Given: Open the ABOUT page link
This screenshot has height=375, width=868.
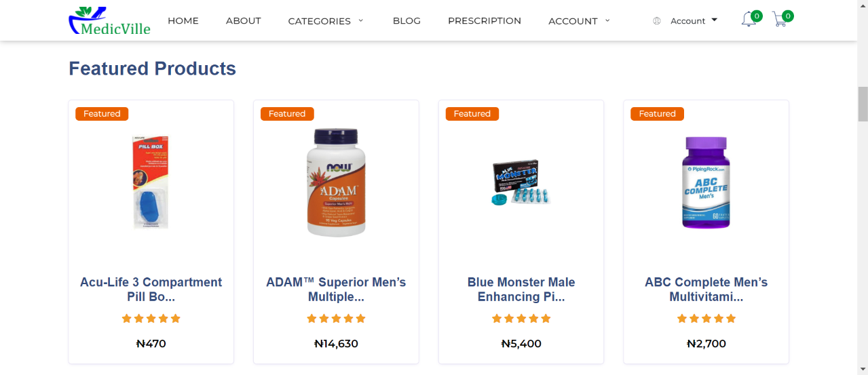Looking at the screenshot, I should point(244,21).
